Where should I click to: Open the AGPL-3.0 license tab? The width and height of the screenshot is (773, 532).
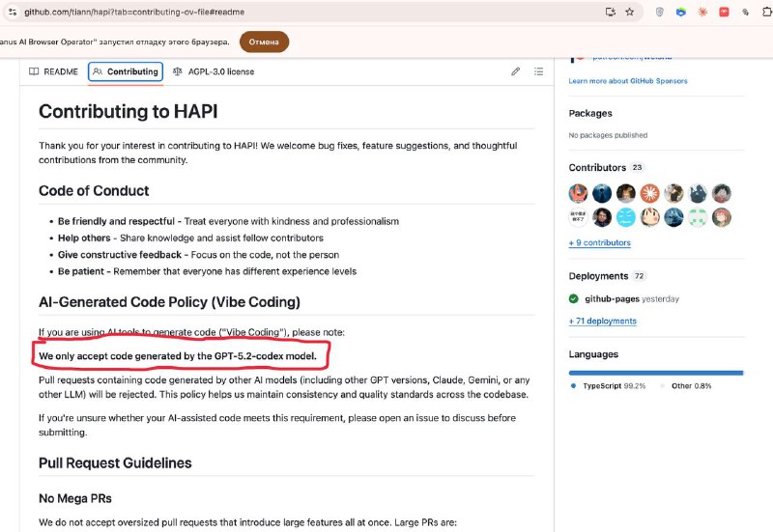tap(213, 71)
